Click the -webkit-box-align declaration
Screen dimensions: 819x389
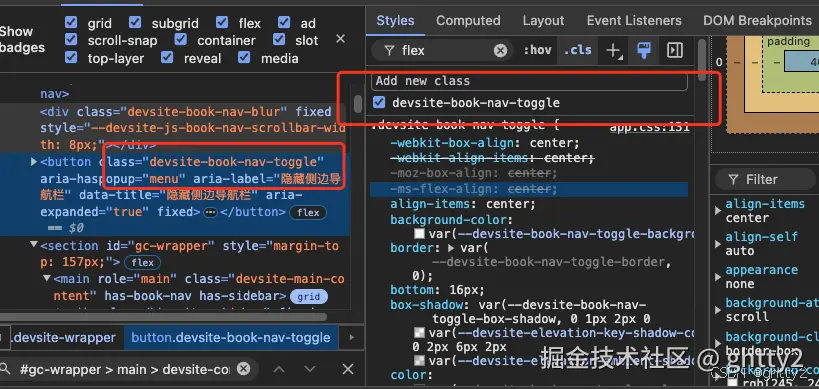coord(485,143)
